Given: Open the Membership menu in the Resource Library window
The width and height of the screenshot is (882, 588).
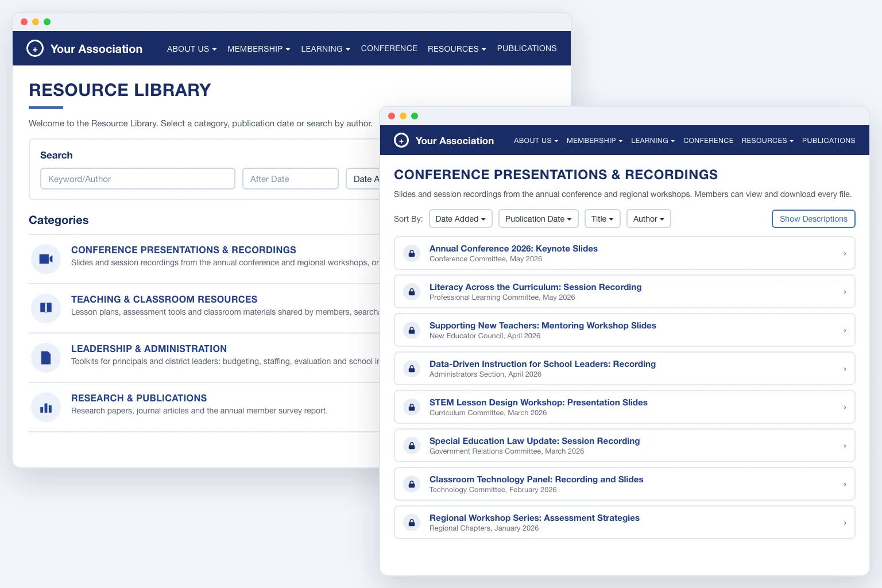Looking at the screenshot, I should 259,49.
